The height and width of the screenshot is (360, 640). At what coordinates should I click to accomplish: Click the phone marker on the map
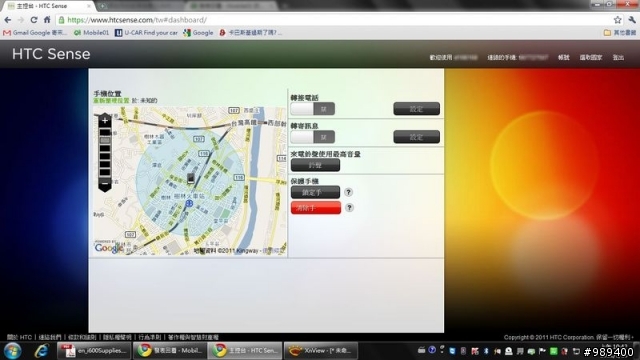click(190, 178)
